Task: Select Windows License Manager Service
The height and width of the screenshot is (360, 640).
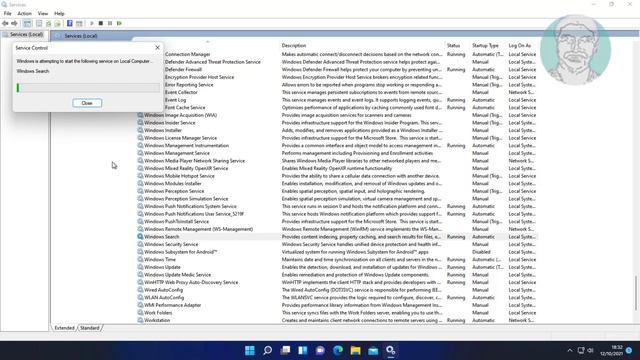Action: pos(337,138)
